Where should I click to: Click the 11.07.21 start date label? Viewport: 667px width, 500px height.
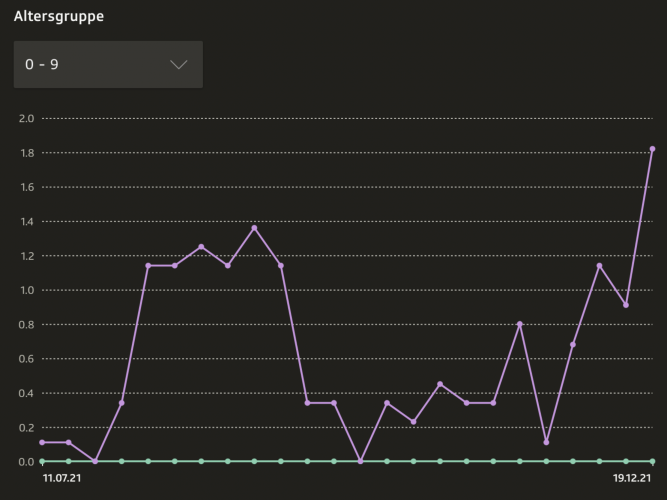62,479
